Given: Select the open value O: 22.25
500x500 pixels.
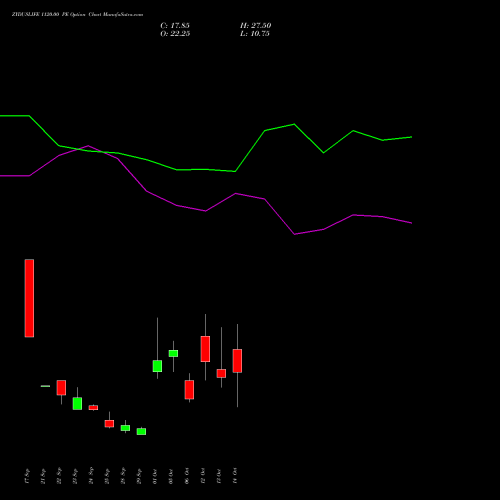Looking at the screenshot, I should coord(175,34).
